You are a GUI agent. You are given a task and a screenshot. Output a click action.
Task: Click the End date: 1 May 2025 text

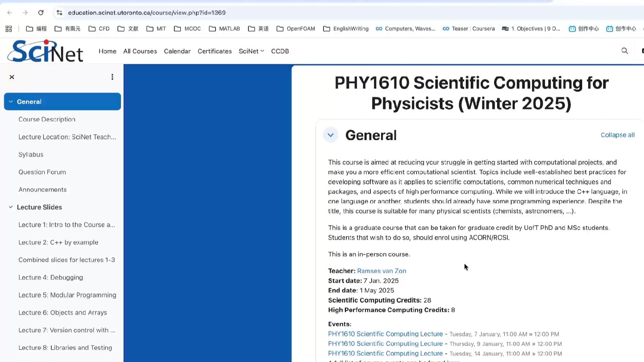point(361,290)
